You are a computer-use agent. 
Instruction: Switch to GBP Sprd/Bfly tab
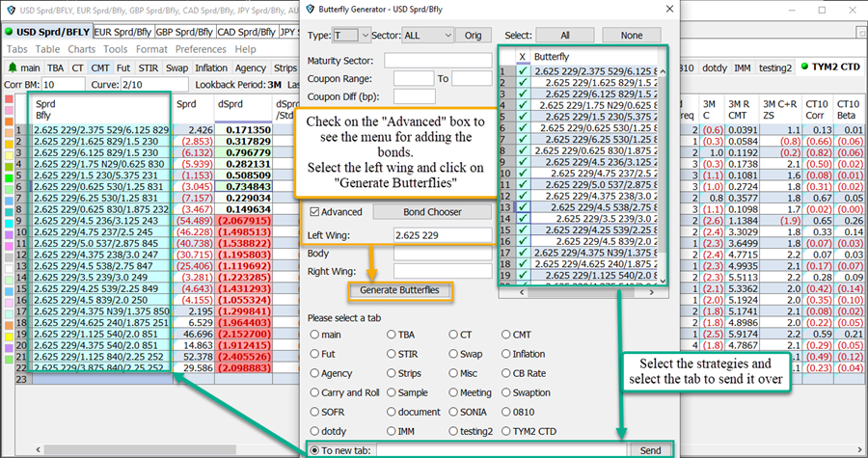click(x=184, y=32)
